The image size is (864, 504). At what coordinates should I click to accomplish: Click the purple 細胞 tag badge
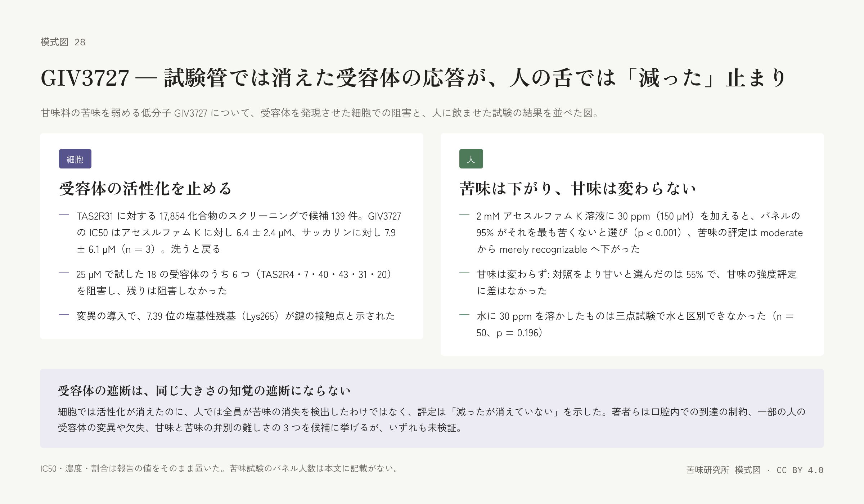click(x=75, y=159)
